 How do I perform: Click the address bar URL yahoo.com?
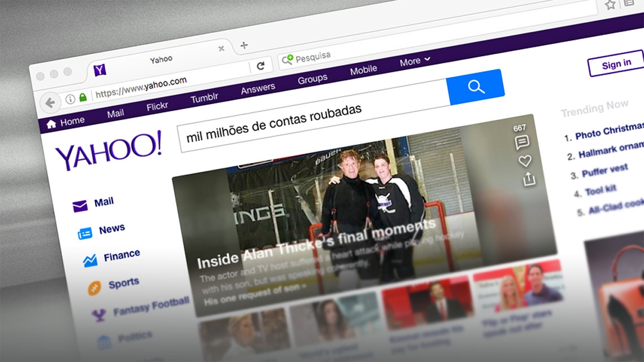[141, 87]
